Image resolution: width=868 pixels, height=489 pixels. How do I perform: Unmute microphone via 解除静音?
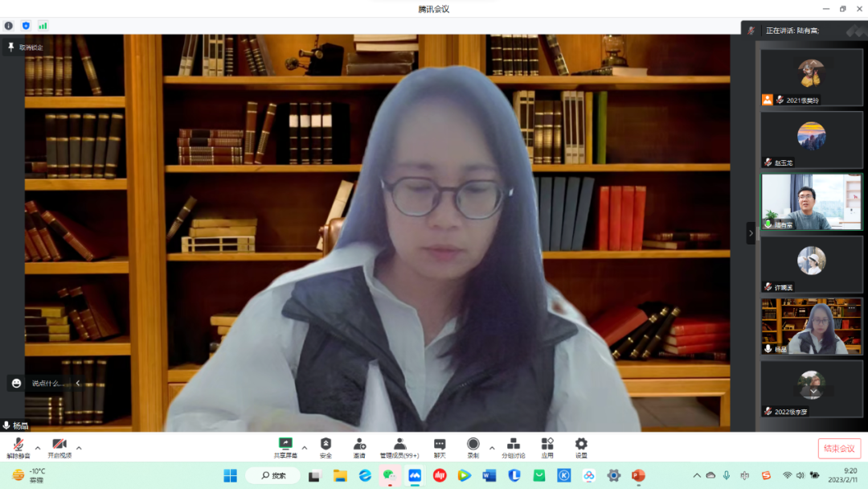[x=18, y=447]
